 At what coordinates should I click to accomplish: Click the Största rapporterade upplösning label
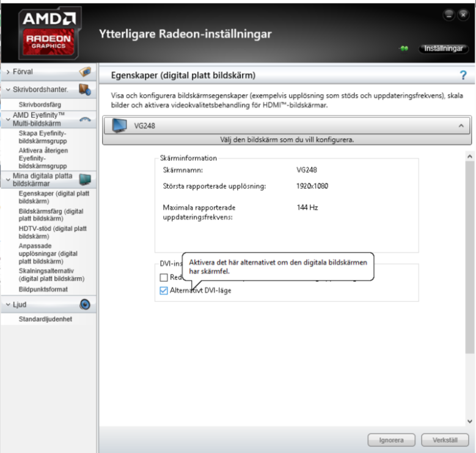[214, 186]
